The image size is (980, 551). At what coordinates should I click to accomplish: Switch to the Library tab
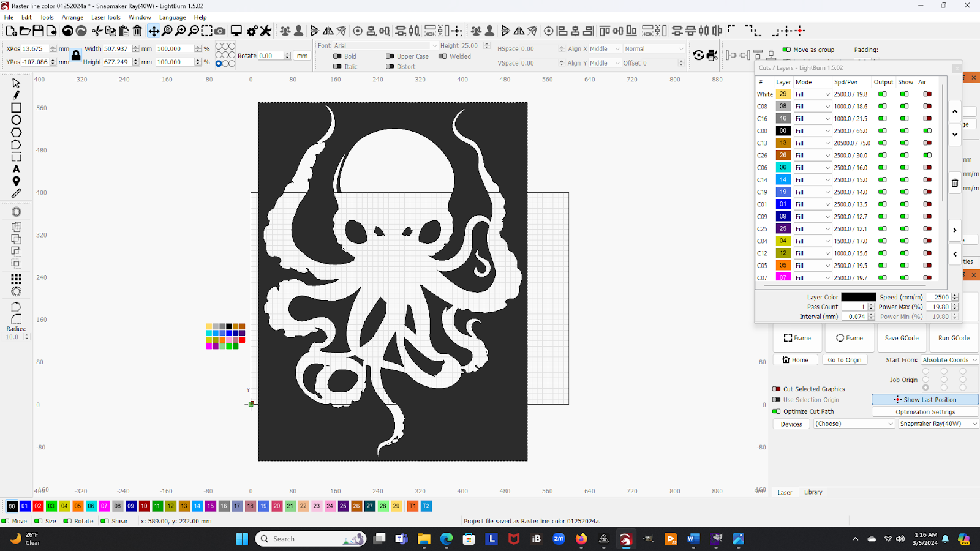[x=813, y=492]
